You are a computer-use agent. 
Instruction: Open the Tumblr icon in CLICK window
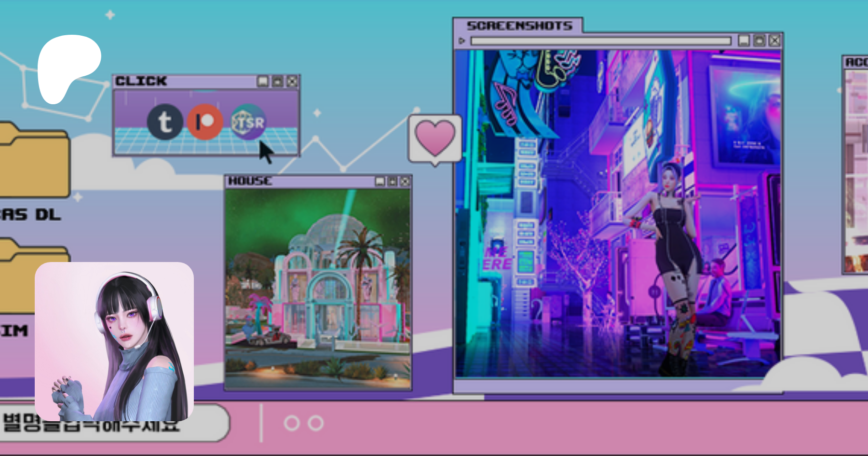pyautogui.click(x=165, y=122)
